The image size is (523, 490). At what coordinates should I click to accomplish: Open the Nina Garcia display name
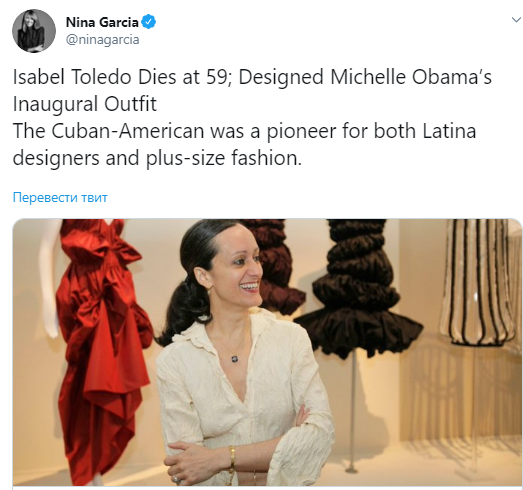[102, 22]
